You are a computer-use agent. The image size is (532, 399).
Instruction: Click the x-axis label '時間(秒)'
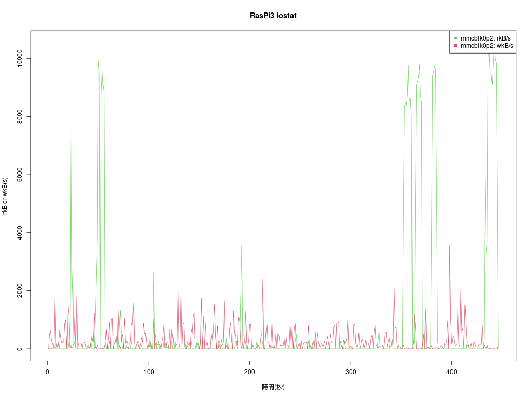coord(273,387)
